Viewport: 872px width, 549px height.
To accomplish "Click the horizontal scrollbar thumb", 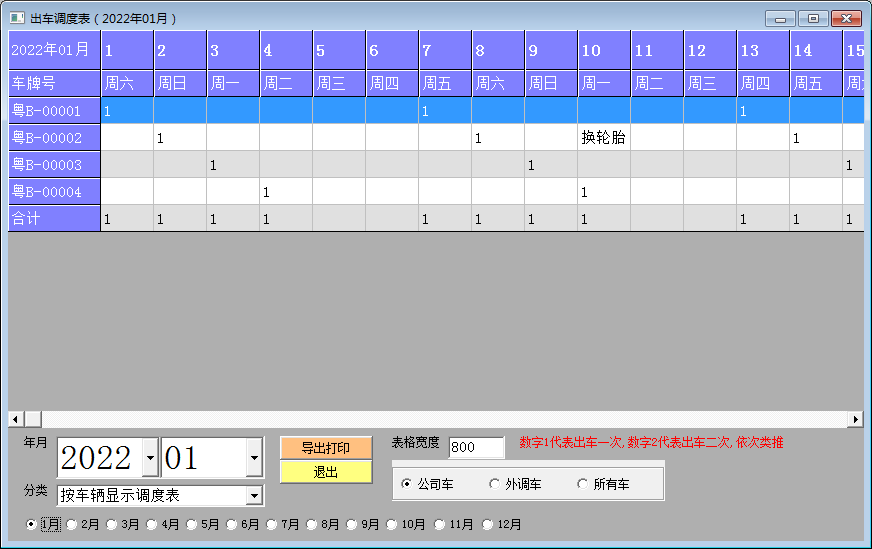I will (33, 419).
